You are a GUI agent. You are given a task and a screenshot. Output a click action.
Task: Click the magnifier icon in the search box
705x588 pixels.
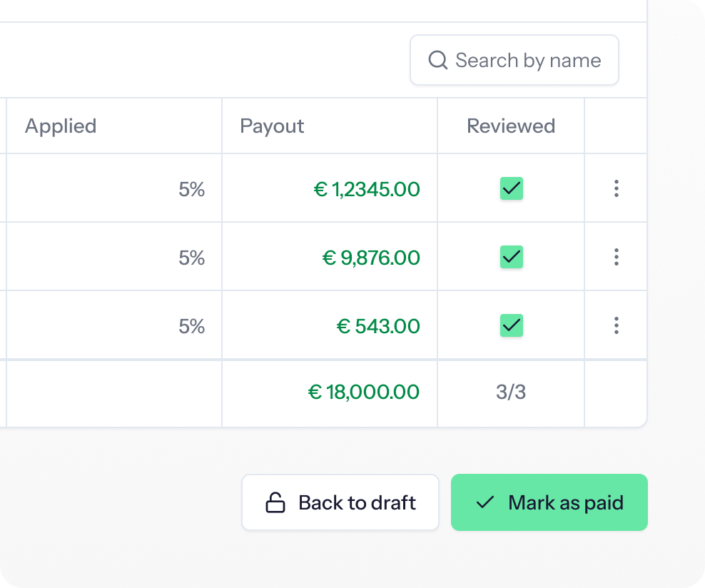tap(437, 60)
